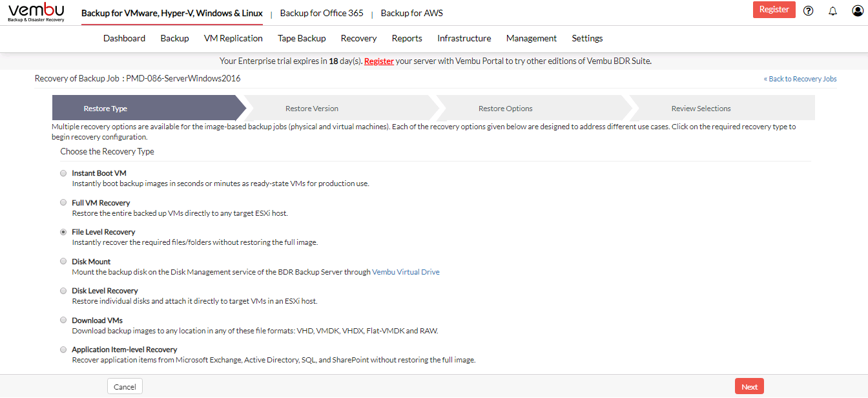
Task: Open notifications bell icon
Action: tap(832, 11)
